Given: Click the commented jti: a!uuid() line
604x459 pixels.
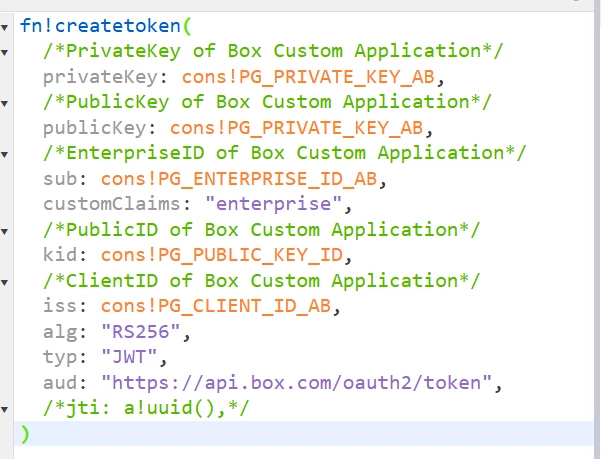Looking at the screenshot, I should point(146,408).
